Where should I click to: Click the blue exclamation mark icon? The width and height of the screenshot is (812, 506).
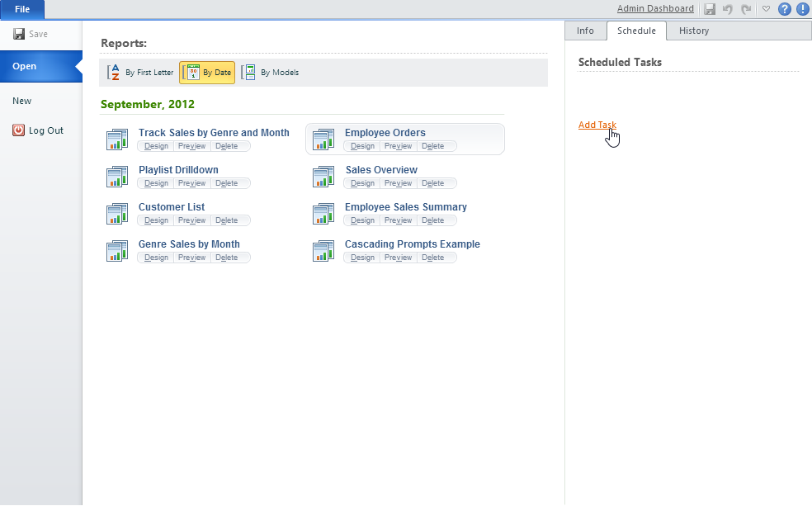(802, 9)
